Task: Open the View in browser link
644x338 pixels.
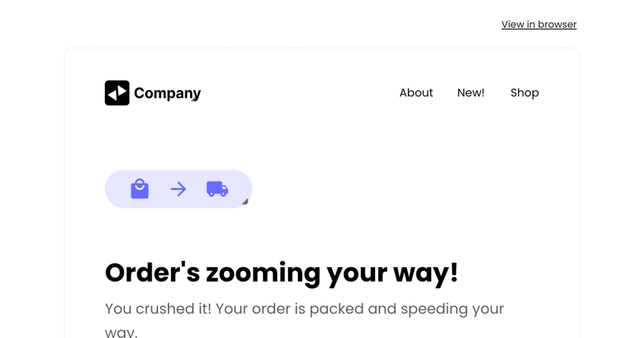Action: (x=539, y=24)
